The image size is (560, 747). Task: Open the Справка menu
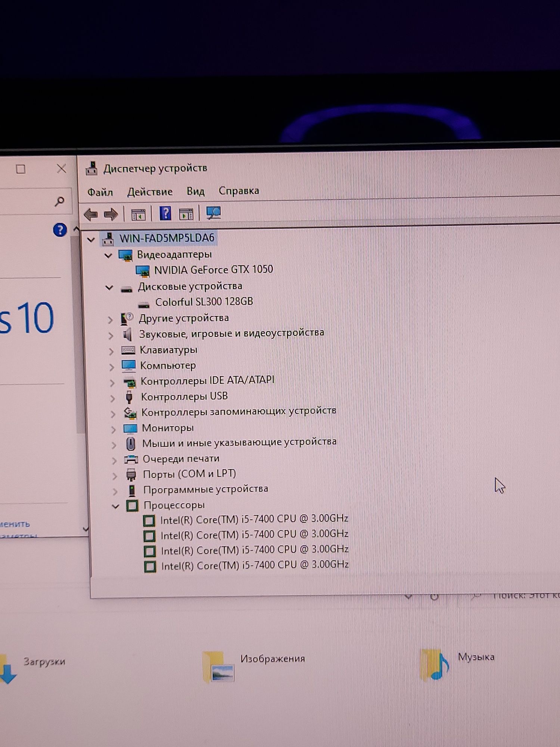(239, 191)
